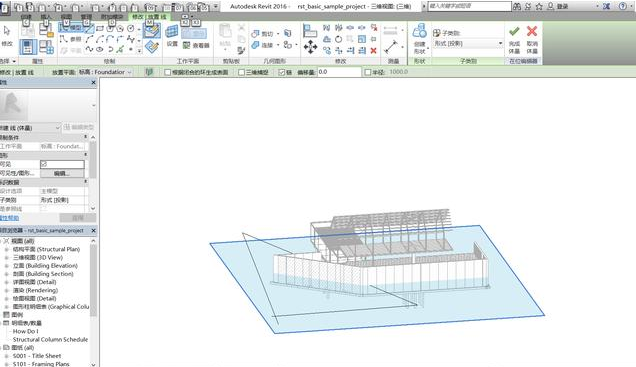Switch to Modify Place Lines tab
This screenshot has width=636, height=367.
click(149, 17)
